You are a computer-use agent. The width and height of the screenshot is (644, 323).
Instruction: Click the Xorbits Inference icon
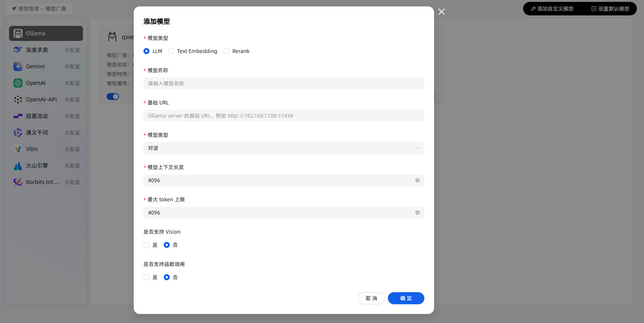click(x=18, y=182)
